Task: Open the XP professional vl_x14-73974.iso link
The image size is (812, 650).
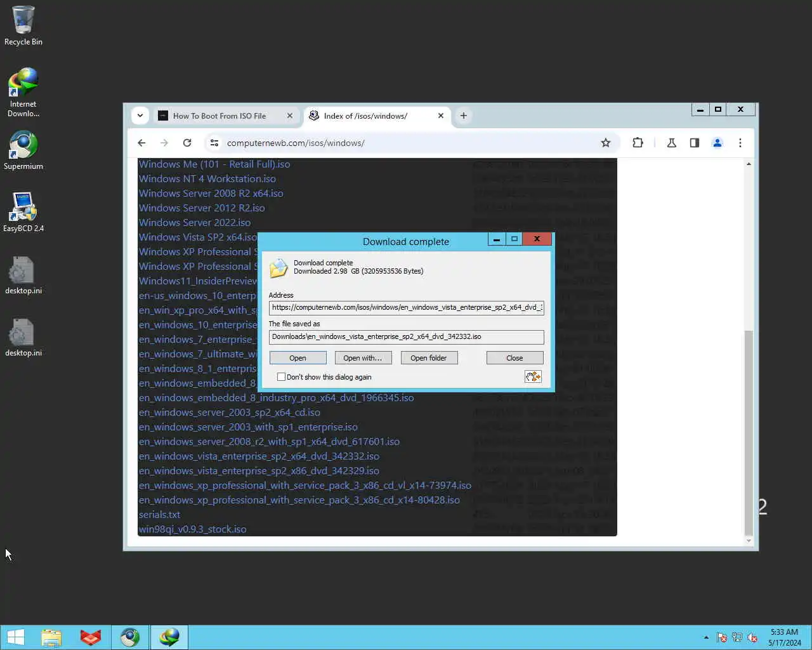Action: point(305,486)
